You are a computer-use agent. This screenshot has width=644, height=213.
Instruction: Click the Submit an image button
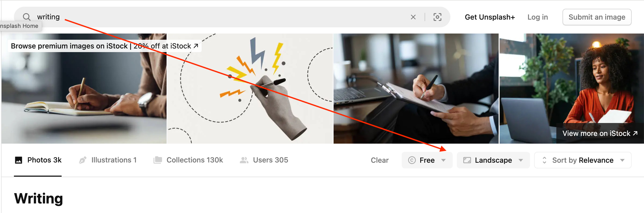coord(597,17)
